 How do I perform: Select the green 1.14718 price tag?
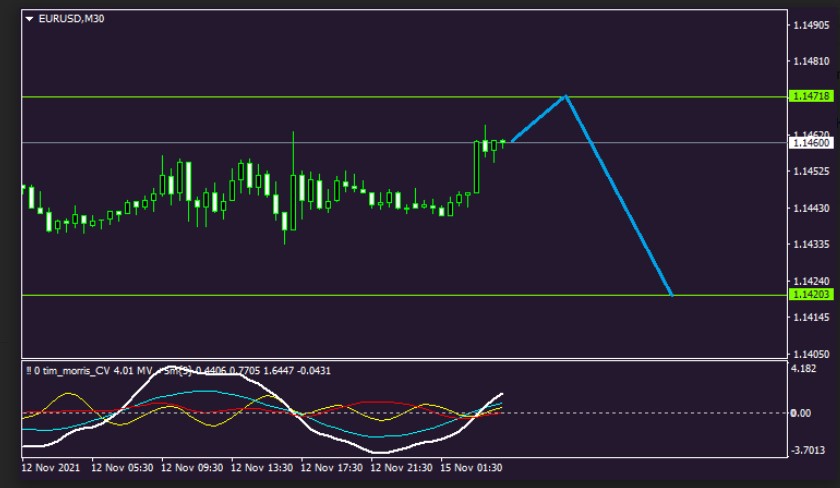pyautogui.click(x=810, y=97)
